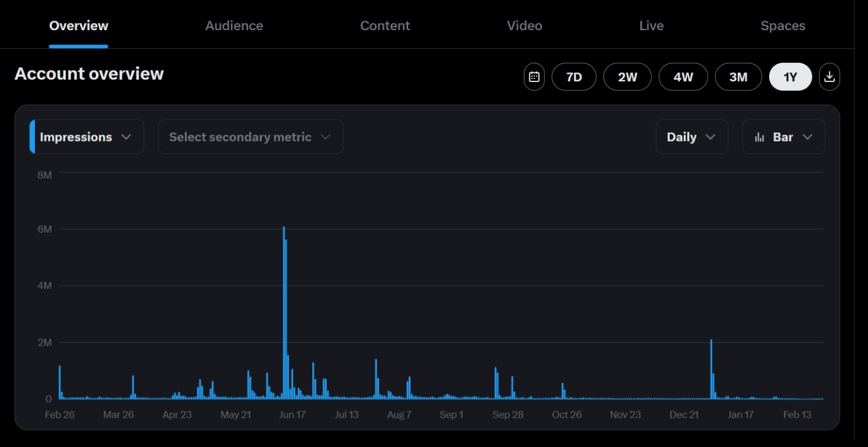Open the Audience tab
The image size is (868, 447).
point(234,26)
